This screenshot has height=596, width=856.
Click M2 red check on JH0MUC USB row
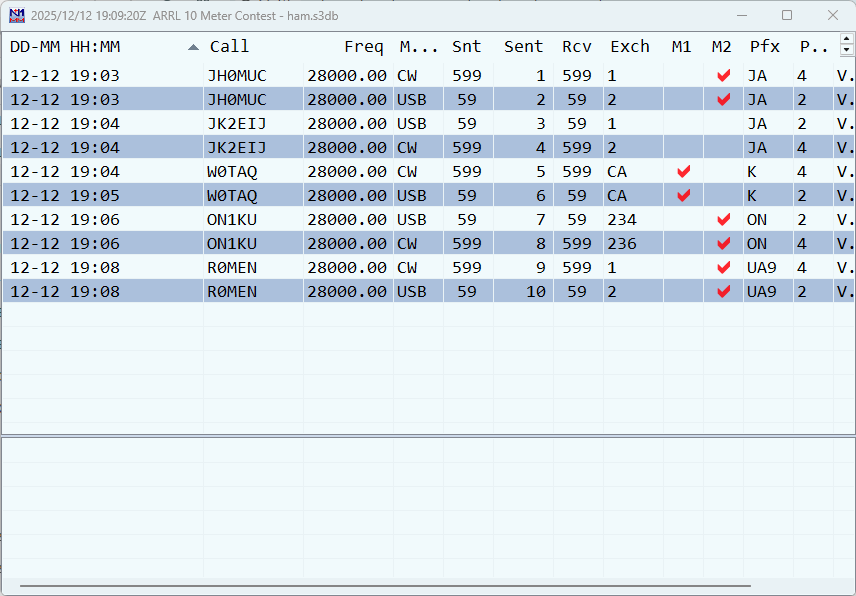(x=723, y=100)
